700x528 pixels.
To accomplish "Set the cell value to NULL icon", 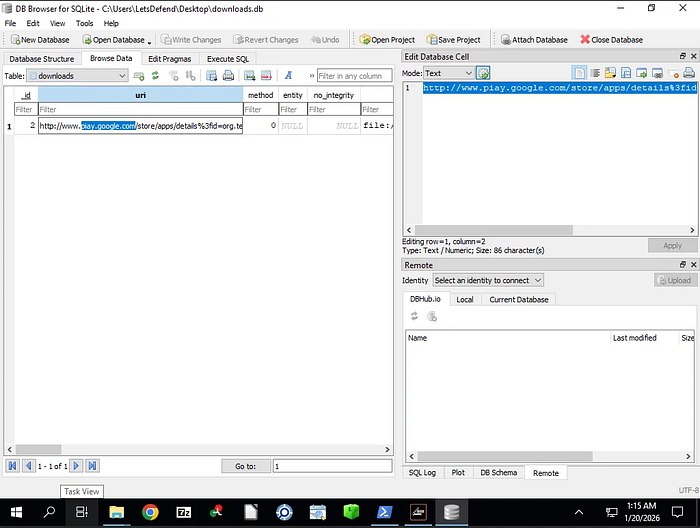I will tap(673, 73).
